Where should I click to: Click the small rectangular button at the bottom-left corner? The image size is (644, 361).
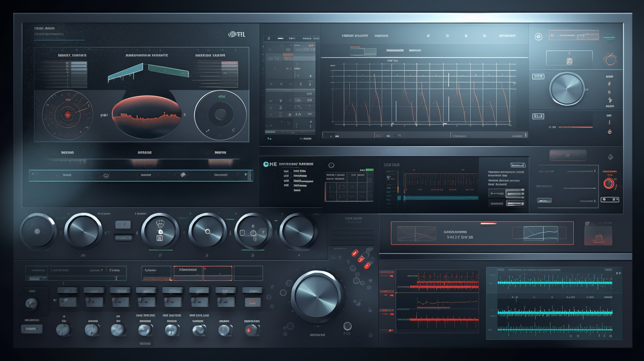point(32,329)
